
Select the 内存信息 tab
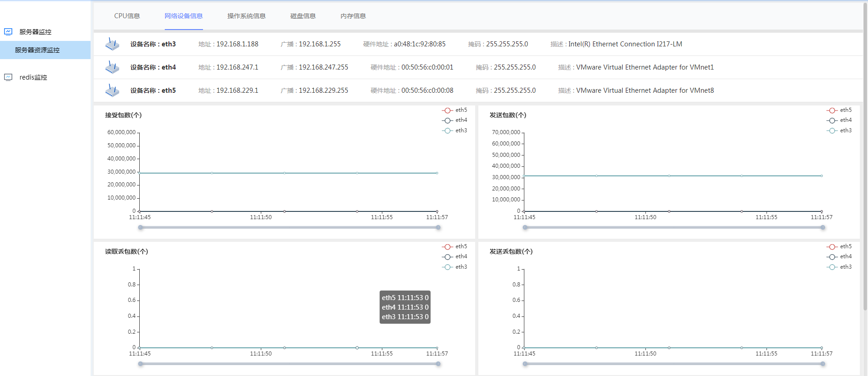click(353, 16)
